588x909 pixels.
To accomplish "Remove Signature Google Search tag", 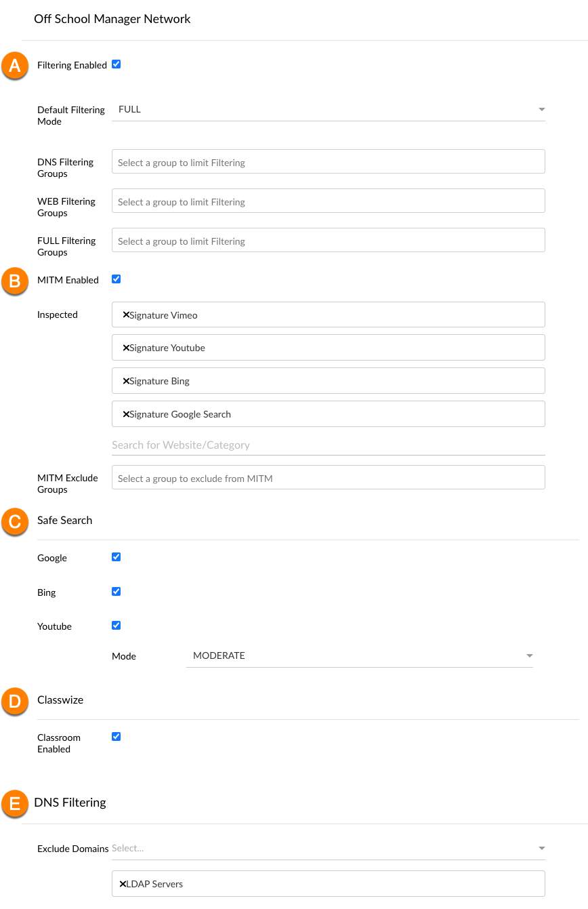I will tap(126, 414).
